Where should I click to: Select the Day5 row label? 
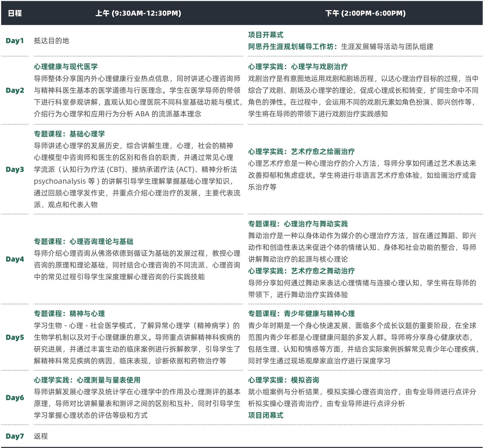pyautogui.click(x=15, y=337)
